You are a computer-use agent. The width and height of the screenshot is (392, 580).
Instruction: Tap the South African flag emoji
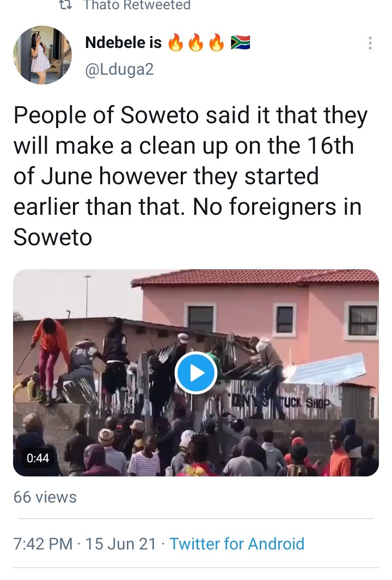[x=241, y=43]
